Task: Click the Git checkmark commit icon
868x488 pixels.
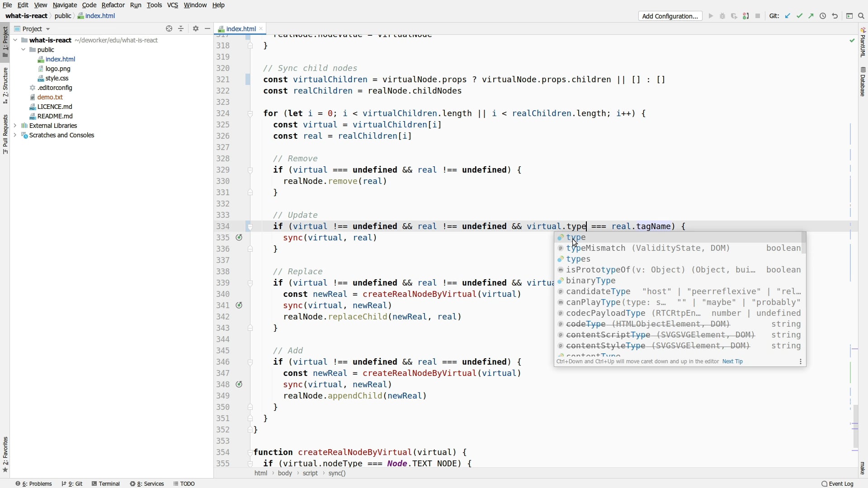Action: pos(799,16)
